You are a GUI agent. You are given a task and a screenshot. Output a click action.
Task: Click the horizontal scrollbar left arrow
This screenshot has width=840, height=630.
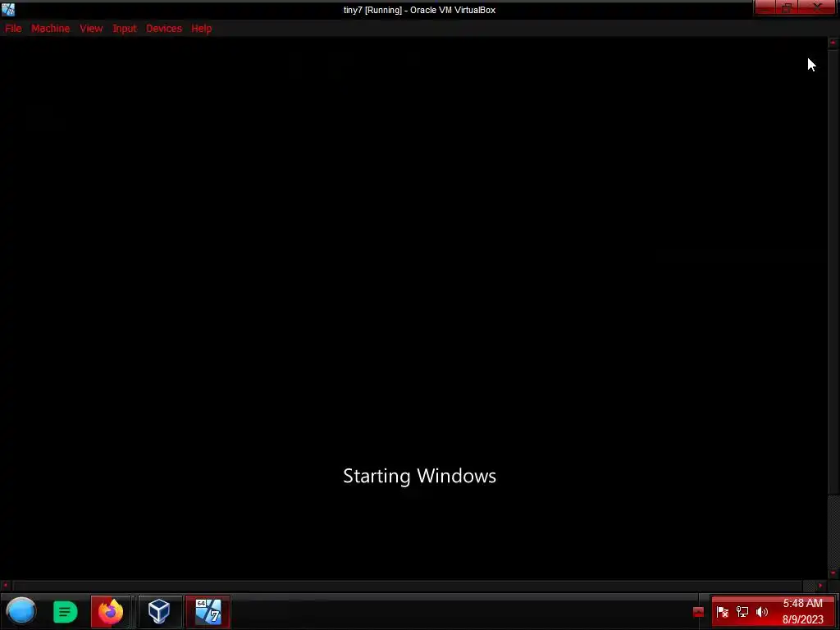[x=6, y=586]
